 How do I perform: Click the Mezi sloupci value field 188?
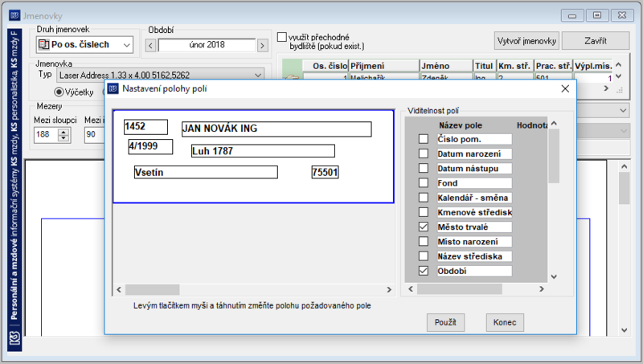click(x=47, y=134)
